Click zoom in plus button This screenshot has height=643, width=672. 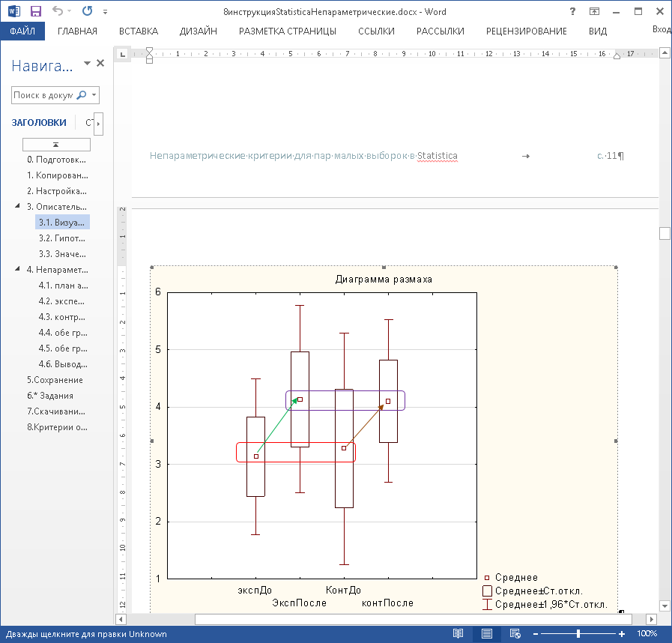pyautogui.click(x=622, y=633)
